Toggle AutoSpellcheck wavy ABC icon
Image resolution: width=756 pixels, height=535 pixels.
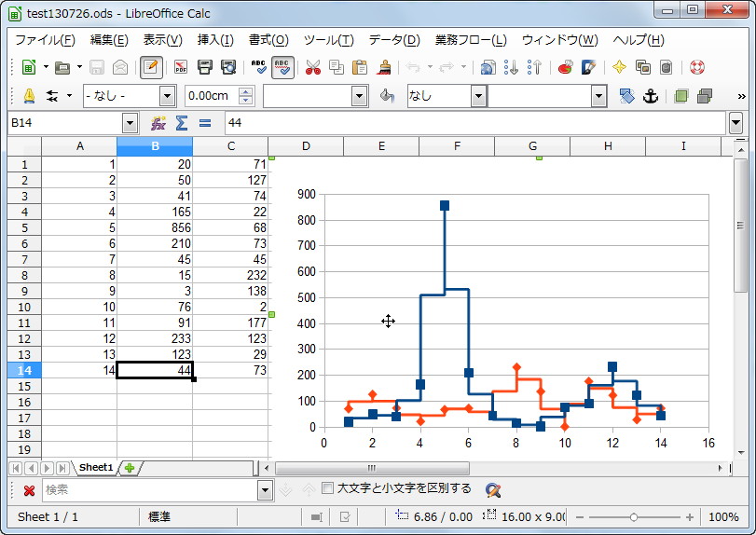(282, 67)
